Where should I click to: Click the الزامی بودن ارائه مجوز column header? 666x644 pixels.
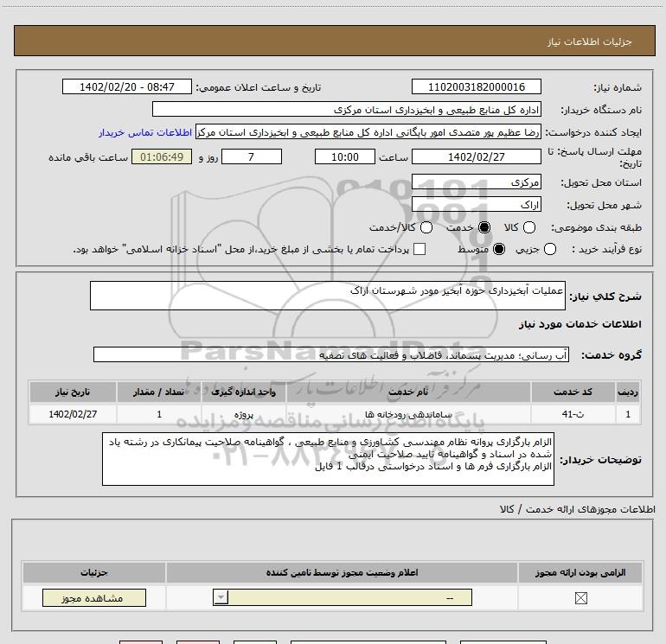pyautogui.click(x=580, y=572)
